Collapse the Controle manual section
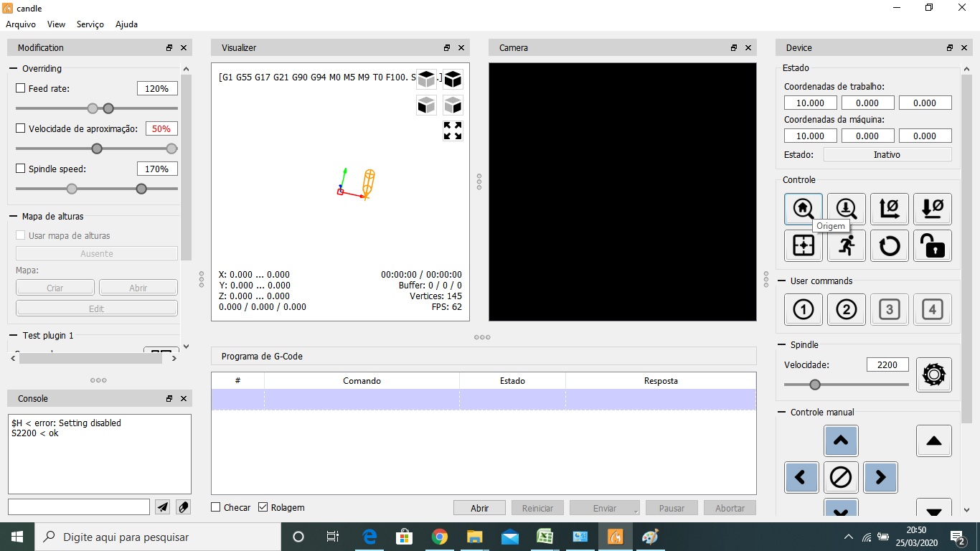Image resolution: width=980 pixels, height=551 pixels. [782, 413]
